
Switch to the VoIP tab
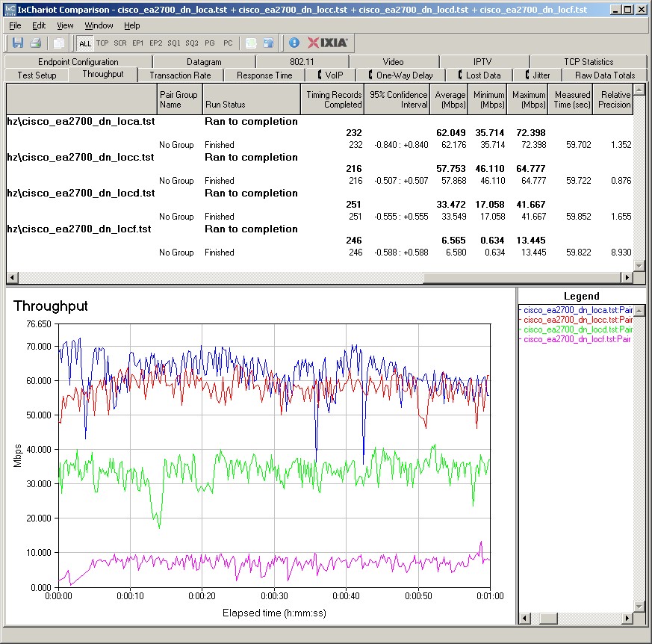[331, 75]
